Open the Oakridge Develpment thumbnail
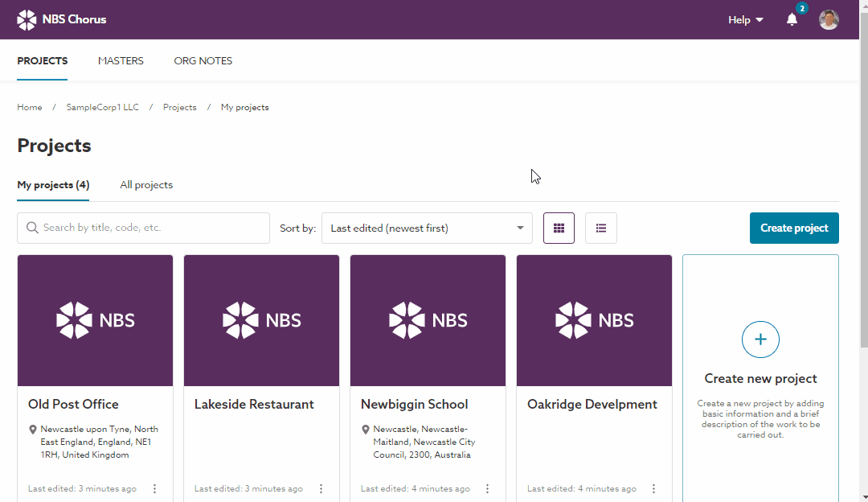Viewport: 868px width, 502px height. (x=594, y=320)
